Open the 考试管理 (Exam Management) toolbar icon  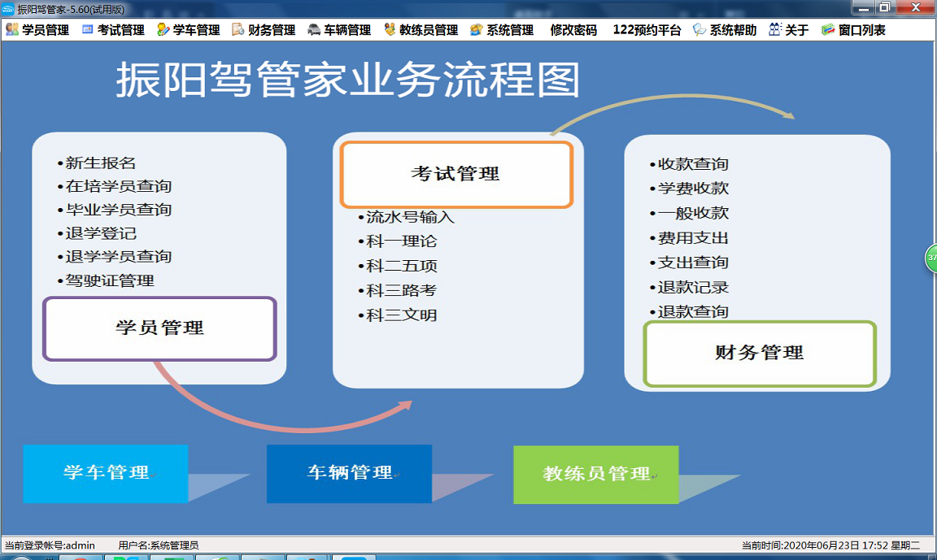[x=114, y=30]
